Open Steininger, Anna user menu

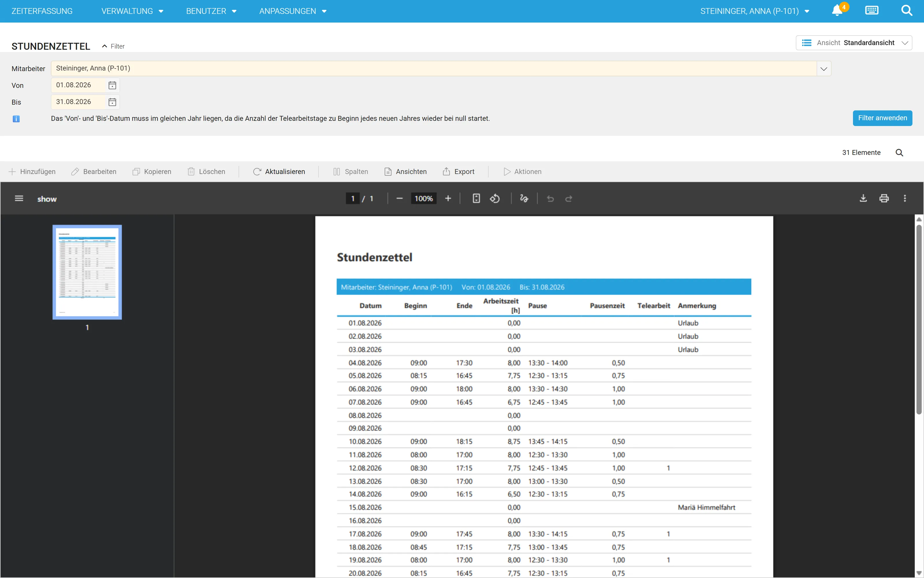(755, 11)
